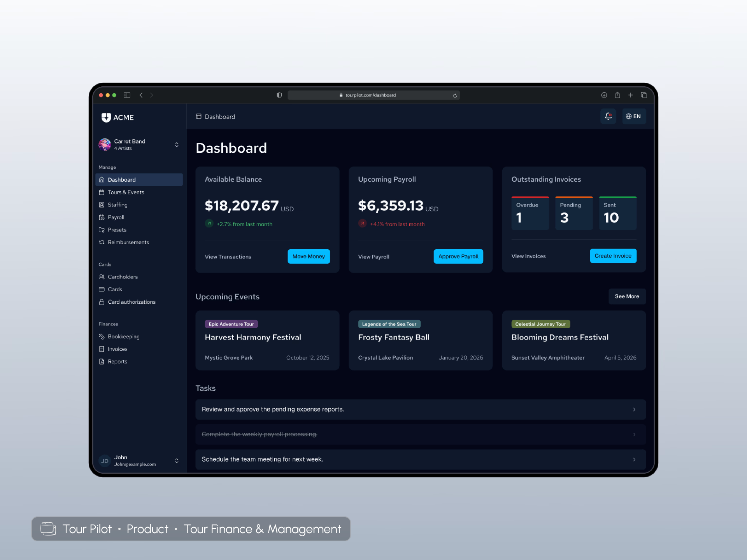This screenshot has height=560, width=747.
Task: Click the page reload icon in address bar
Action: [x=455, y=95]
